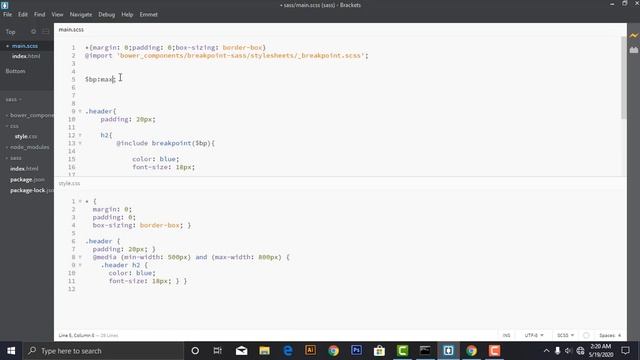Viewport: 640px width, 360px height.
Task: Open the first Chrome taskbar icon
Action: [x=333, y=351]
